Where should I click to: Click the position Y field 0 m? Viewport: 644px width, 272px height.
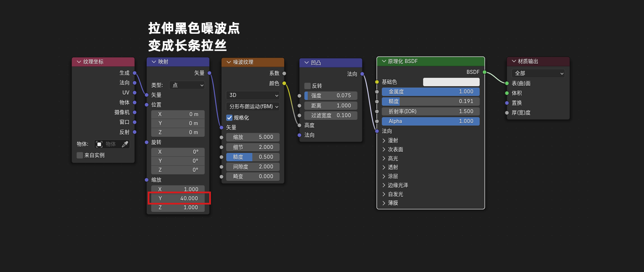click(178, 123)
